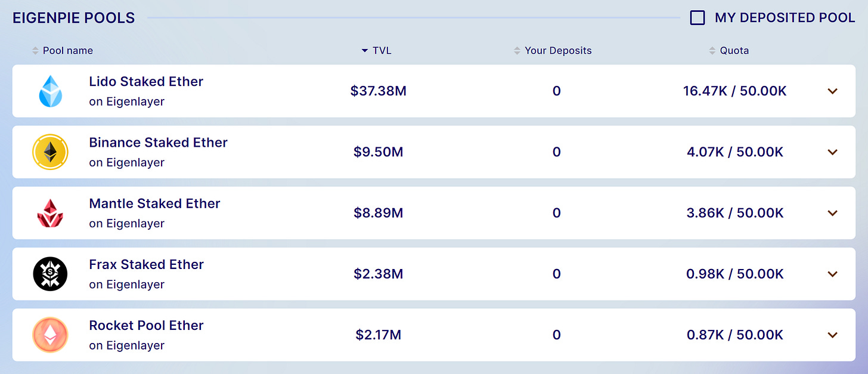Sort by Quota column arrows
Screen dimensions: 868x374
pos(712,51)
